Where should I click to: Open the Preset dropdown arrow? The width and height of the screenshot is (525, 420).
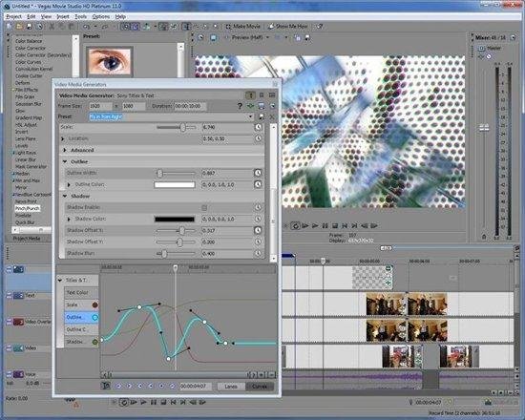point(250,116)
